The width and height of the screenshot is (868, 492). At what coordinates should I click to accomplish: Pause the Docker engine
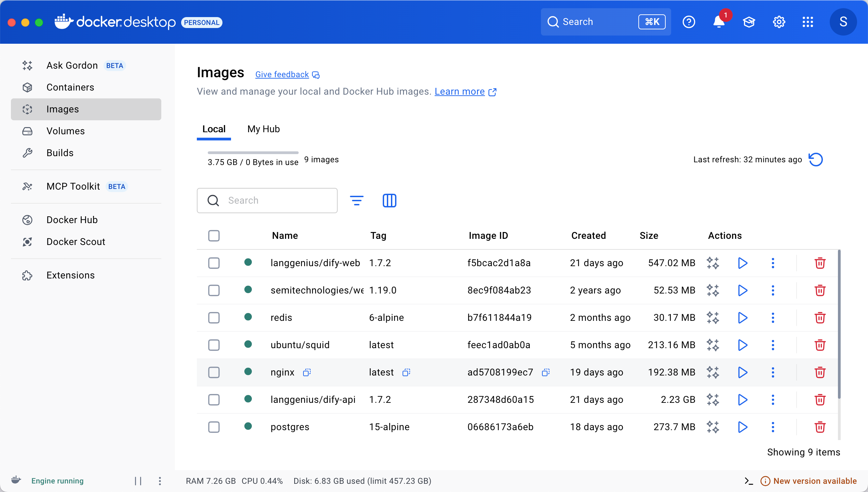[138, 481]
